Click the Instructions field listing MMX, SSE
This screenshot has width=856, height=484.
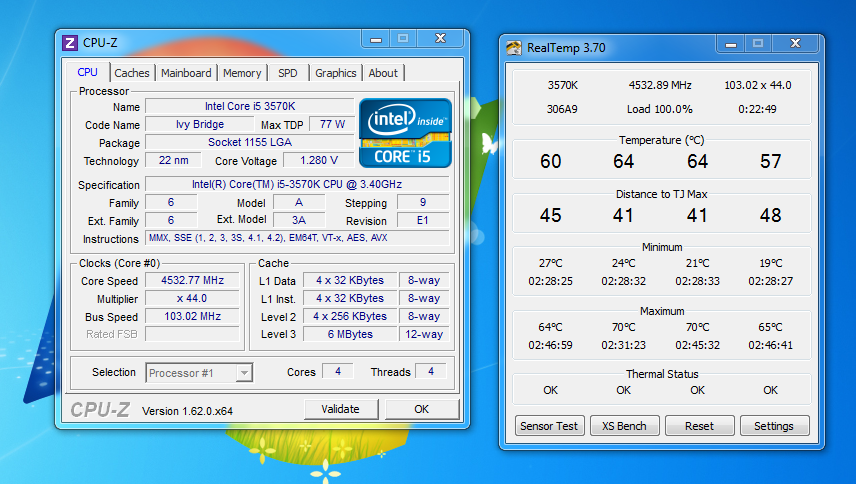297,238
